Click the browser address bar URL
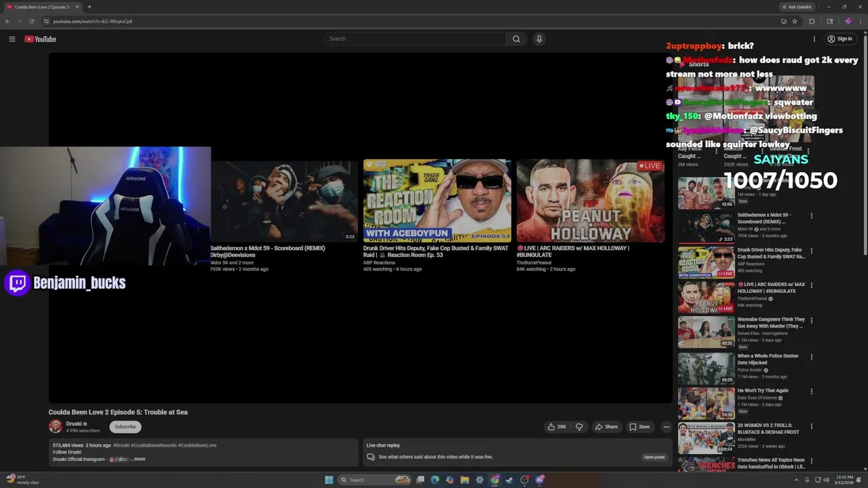Screen dimensions: 868x488 (92, 21)
